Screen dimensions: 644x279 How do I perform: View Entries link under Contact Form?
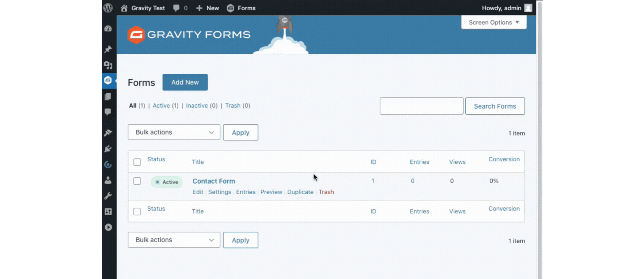(x=246, y=192)
